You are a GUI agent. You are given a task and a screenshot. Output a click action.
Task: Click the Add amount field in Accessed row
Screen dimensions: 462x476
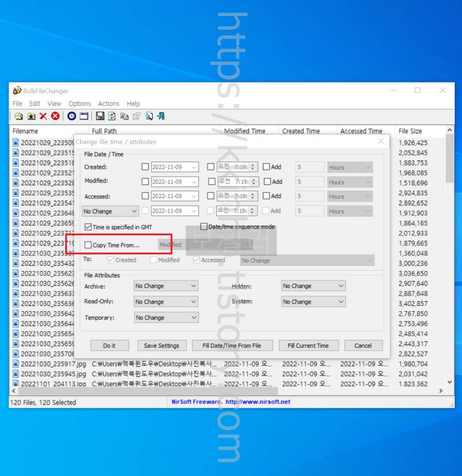click(310, 196)
